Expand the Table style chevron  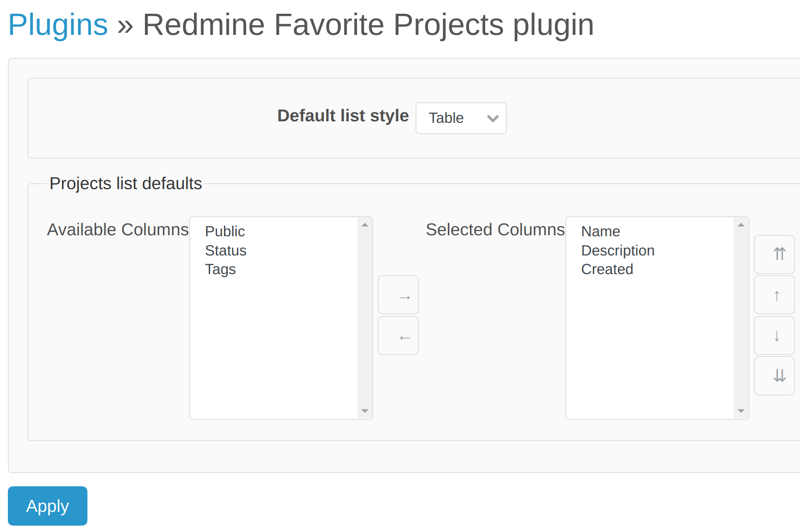coord(493,118)
